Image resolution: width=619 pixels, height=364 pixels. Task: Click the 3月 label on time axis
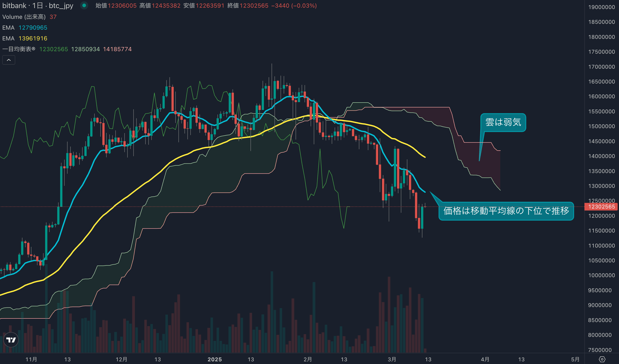[x=392, y=359]
